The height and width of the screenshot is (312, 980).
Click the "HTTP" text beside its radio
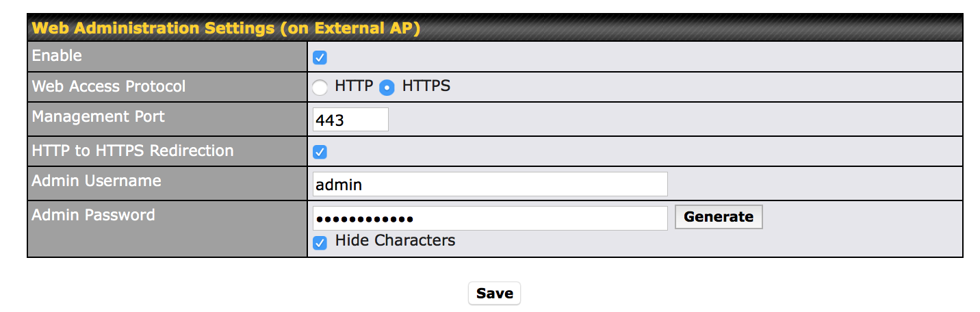click(x=354, y=87)
